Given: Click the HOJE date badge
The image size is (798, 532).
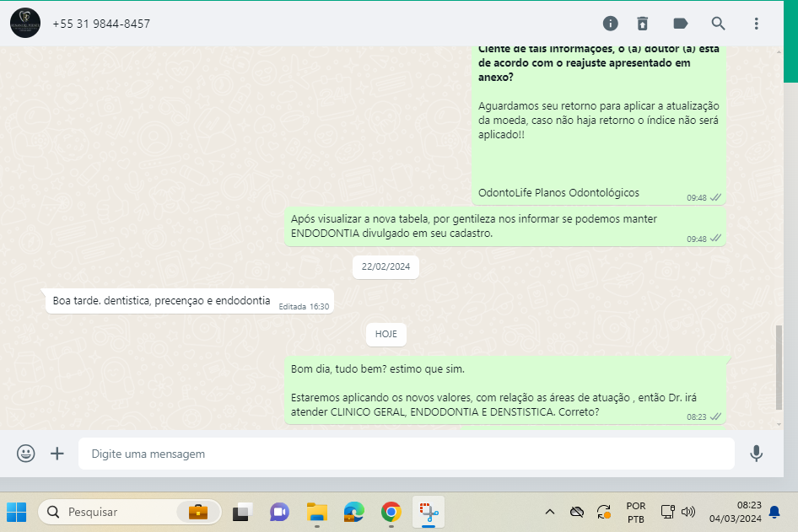Looking at the screenshot, I should coord(386,334).
